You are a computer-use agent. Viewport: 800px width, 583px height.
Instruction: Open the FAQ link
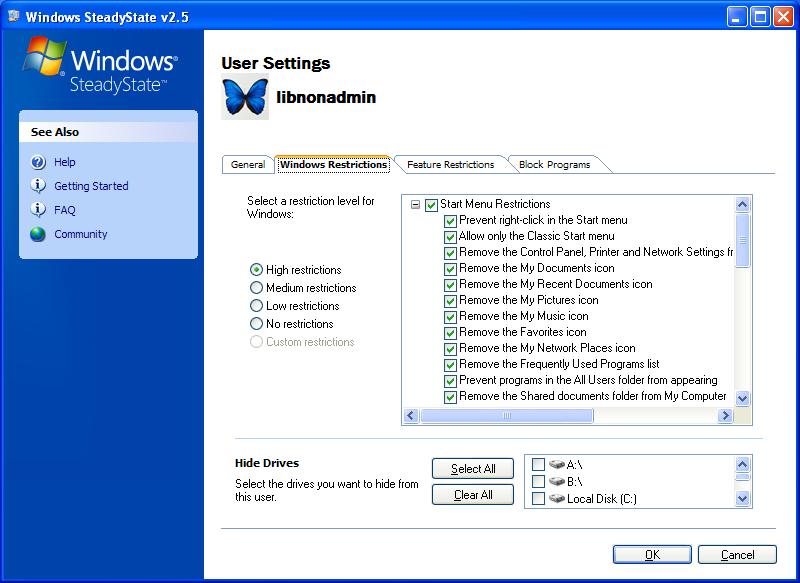[65, 210]
